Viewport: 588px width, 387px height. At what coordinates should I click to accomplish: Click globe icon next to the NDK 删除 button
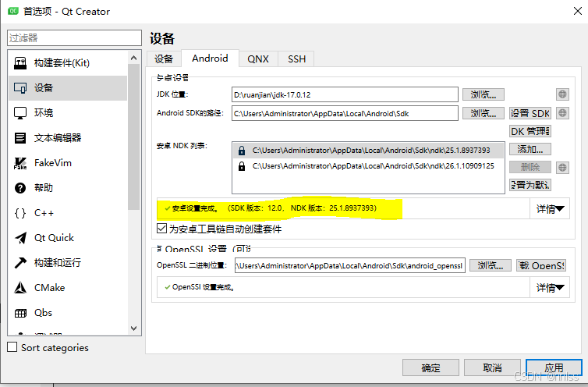[x=562, y=168]
